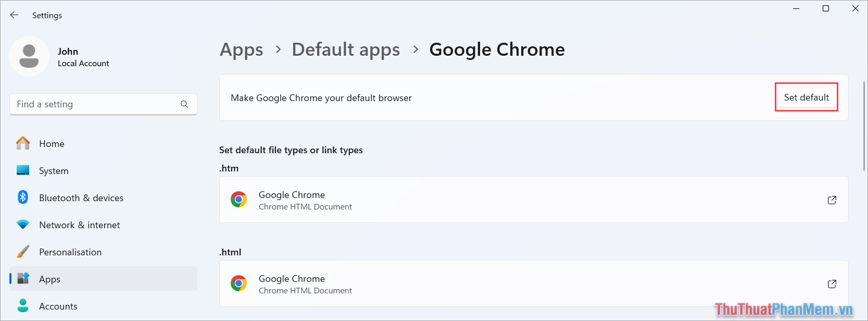Select the Network & internet globe icon
The height and width of the screenshot is (321, 868).
[x=23, y=225]
